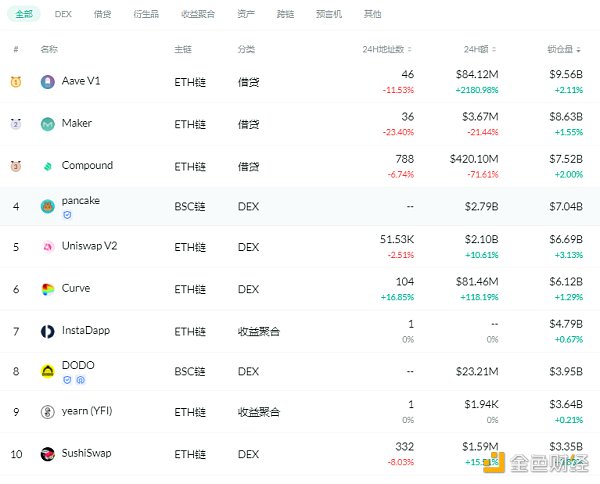Click Uniswap V2 address count 51.53K

(397, 240)
